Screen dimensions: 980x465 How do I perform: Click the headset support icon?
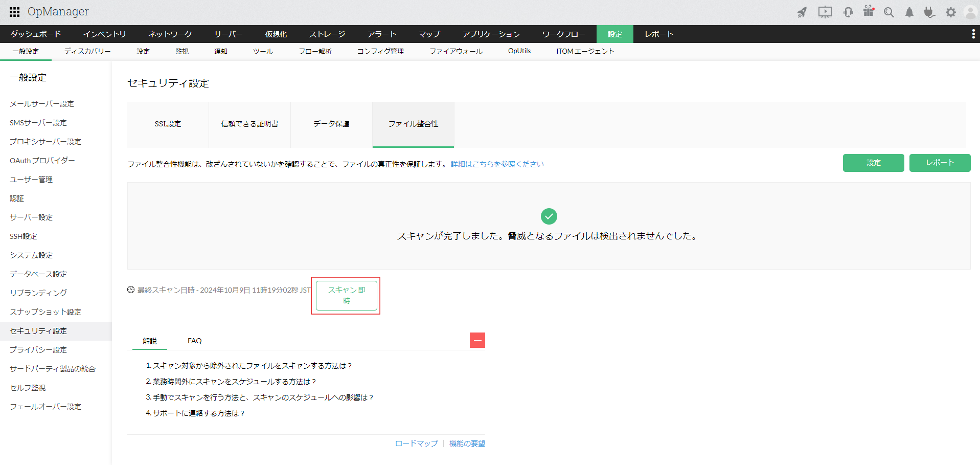(x=848, y=12)
